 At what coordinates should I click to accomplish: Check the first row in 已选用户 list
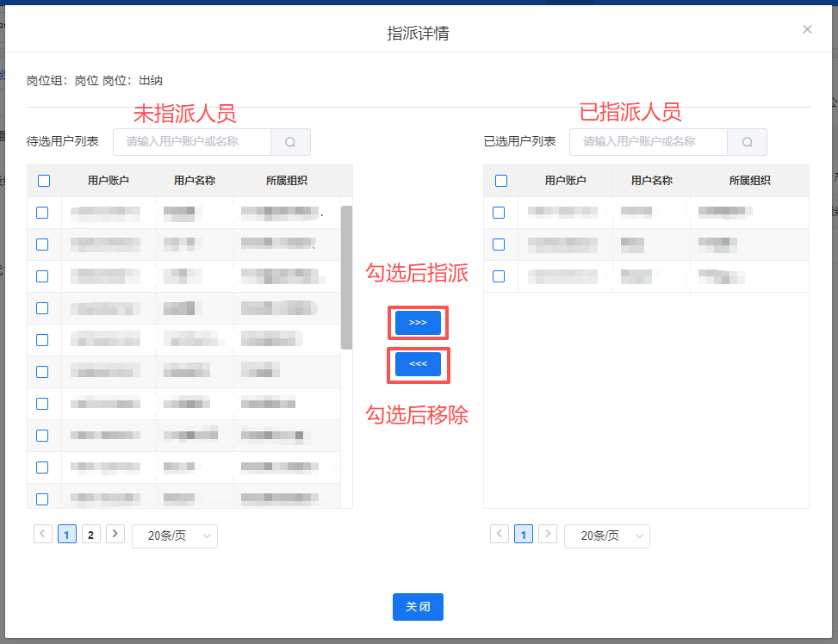click(x=499, y=213)
